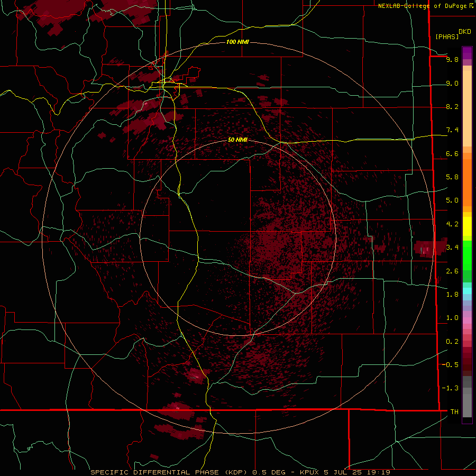This screenshot has width=476, height=476.
Task: Click the 3.4 scale value
Action: 452,247
